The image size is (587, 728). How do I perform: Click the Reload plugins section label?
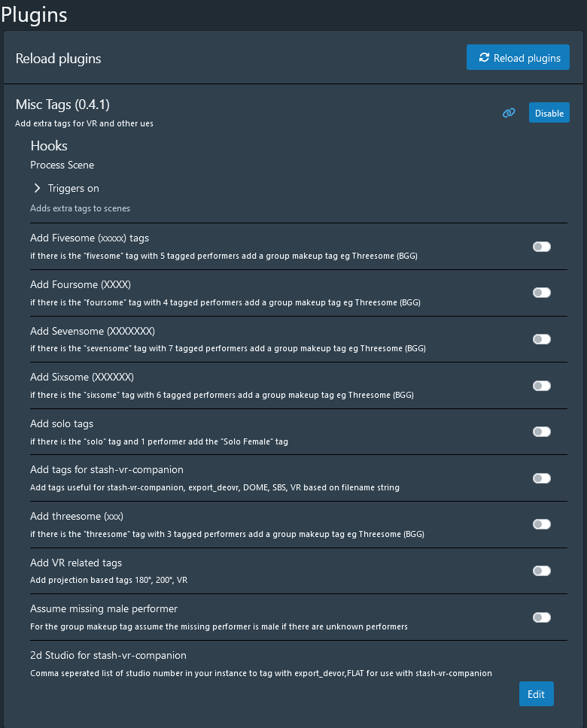(x=58, y=59)
